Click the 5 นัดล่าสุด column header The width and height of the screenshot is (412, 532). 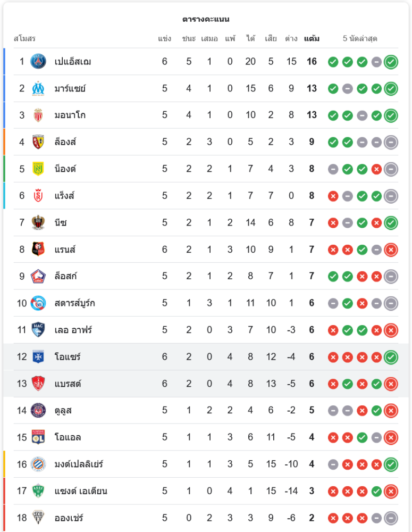(360, 39)
